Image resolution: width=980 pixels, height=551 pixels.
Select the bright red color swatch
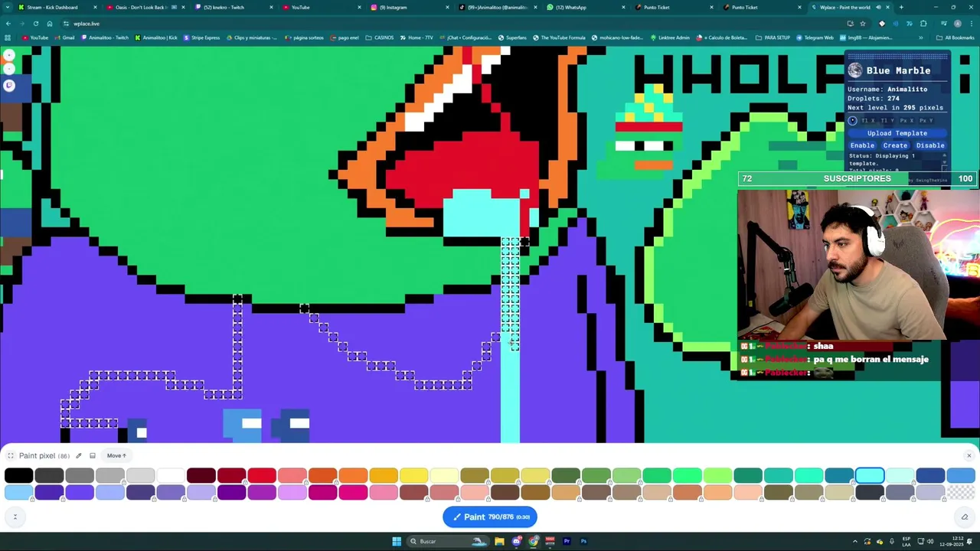[x=262, y=476]
